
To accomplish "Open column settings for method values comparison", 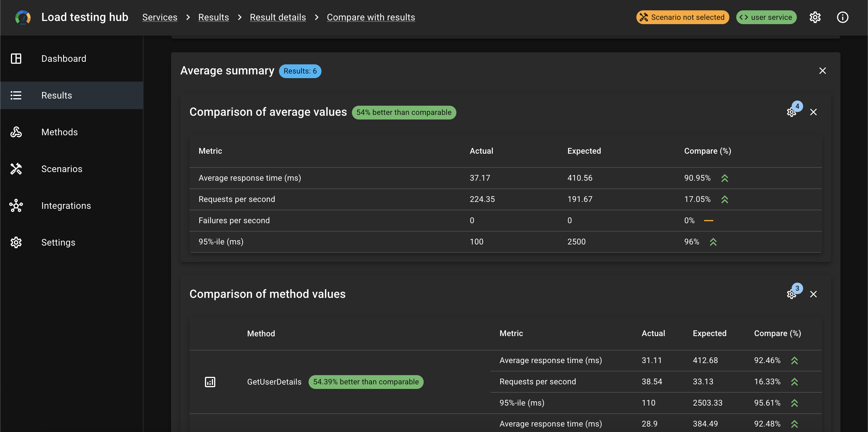I will click(x=792, y=294).
